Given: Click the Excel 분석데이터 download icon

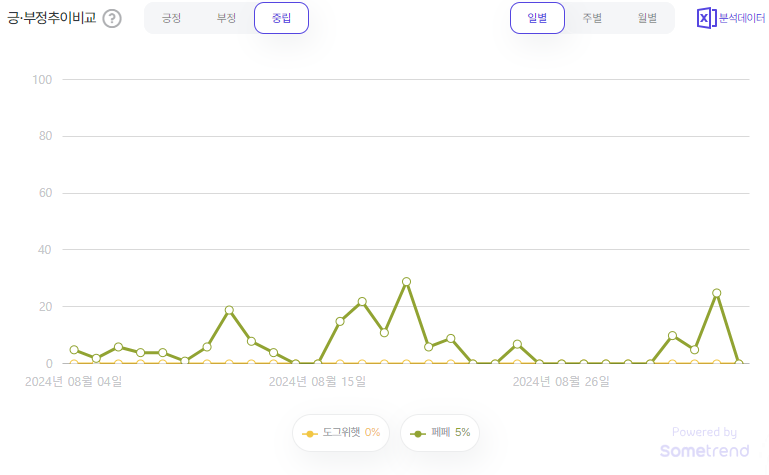Looking at the screenshot, I should click(x=706, y=18).
